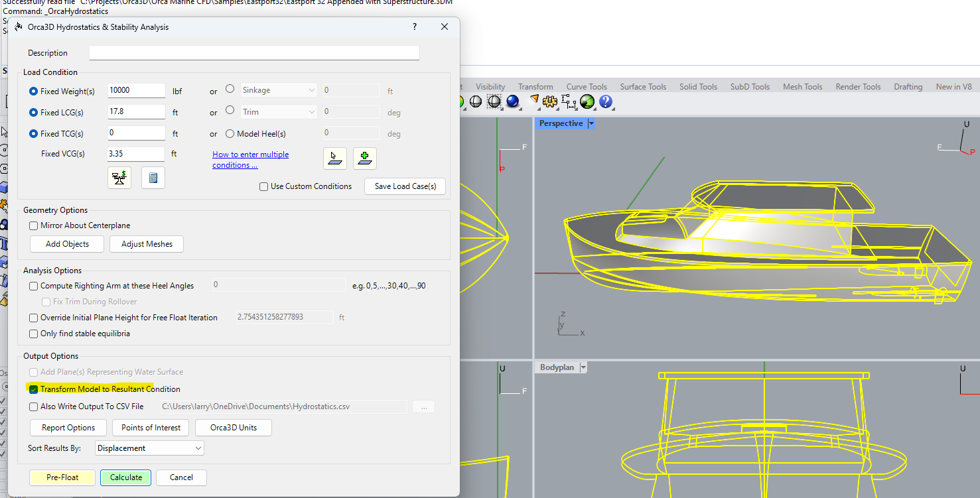Image resolution: width=980 pixels, height=498 pixels.
Task: Click the Pre-Float button
Action: pos(62,477)
